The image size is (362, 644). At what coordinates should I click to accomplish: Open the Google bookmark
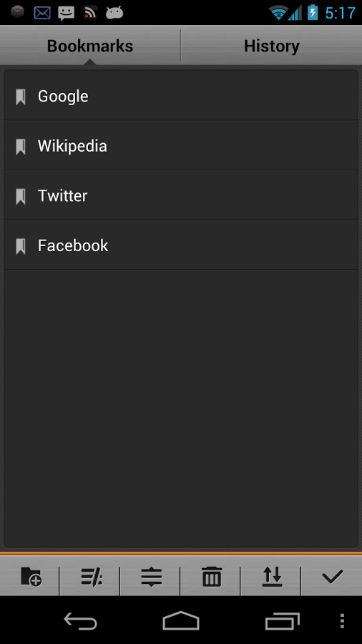click(x=181, y=96)
